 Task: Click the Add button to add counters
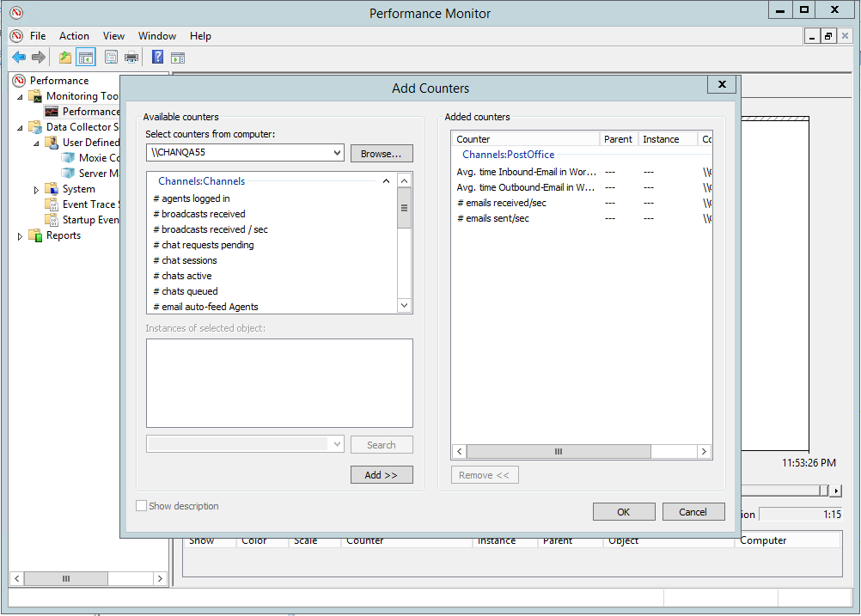point(381,474)
